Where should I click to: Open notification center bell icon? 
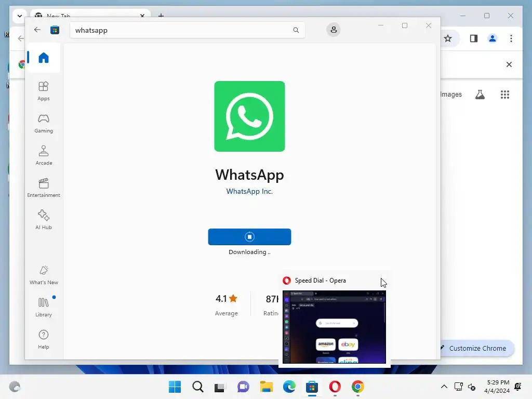pyautogui.click(x=518, y=387)
